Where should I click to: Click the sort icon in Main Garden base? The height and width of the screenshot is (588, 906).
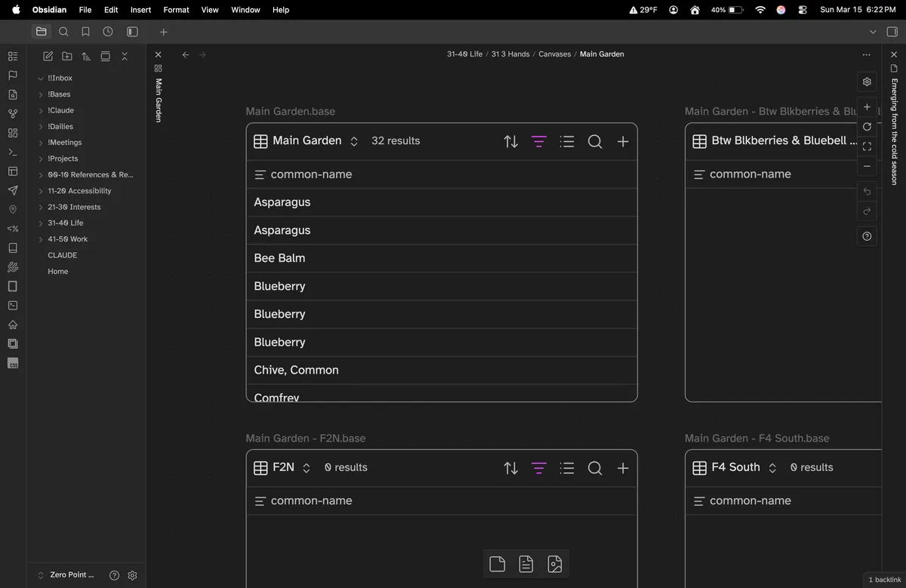point(511,142)
